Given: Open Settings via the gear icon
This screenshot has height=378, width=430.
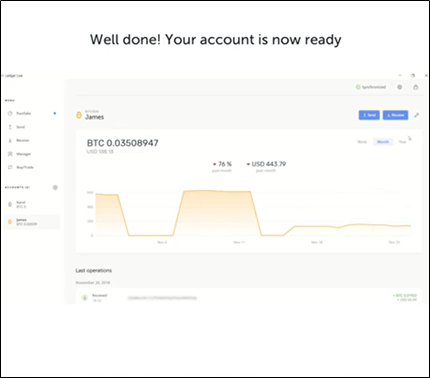Looking at the screenshot, I should [400, 87].
